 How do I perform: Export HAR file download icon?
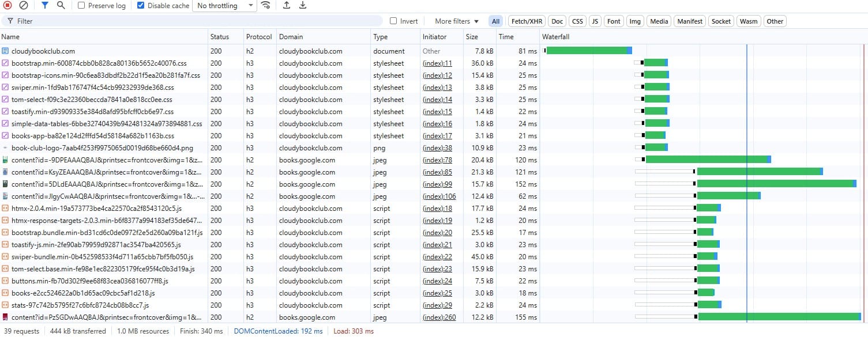tap(303, 5)
